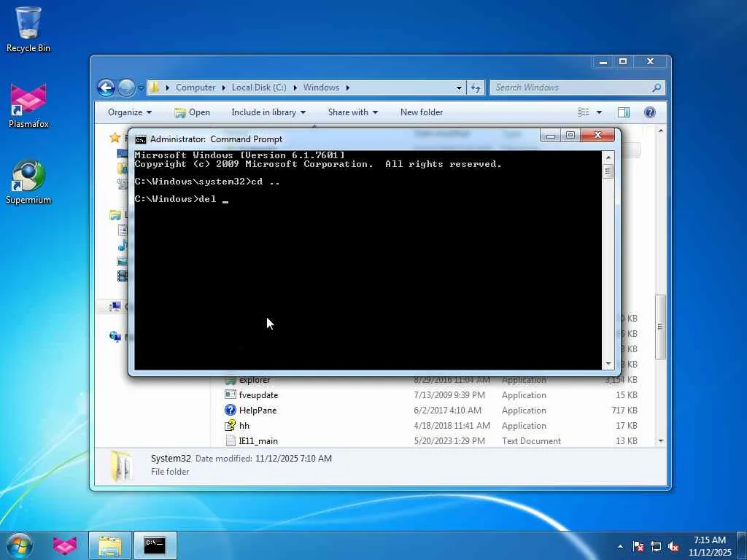Click the Explorer Forward arrow button
The height and width of the screenshot is (560, 747).
coord(126,87)
